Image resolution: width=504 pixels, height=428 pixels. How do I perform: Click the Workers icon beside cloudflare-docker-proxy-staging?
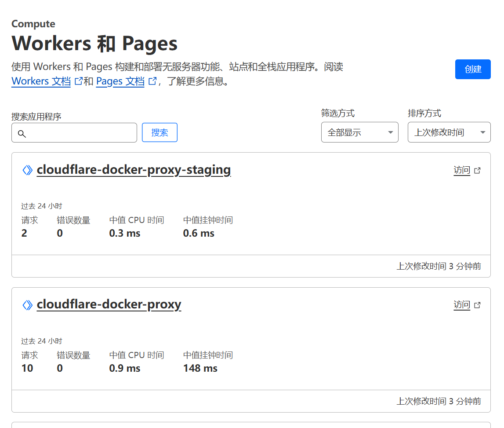point(27,170)
